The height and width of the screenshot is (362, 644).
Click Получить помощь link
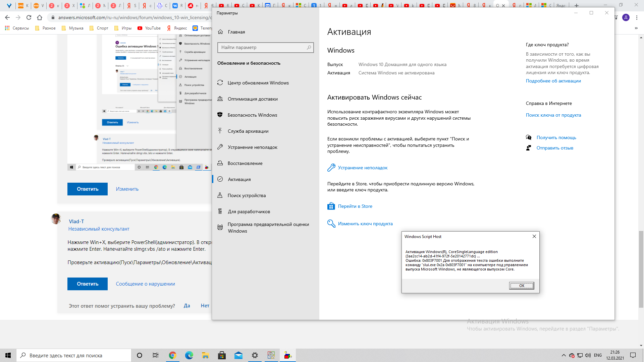(x=556, y=137)
